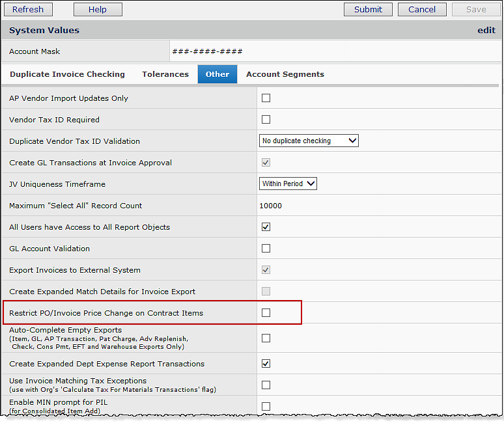The image size is (504, 425).
Task: Expand Duplicate Vendor Tax ID Validation dropdown
Action: coord(309,141)
